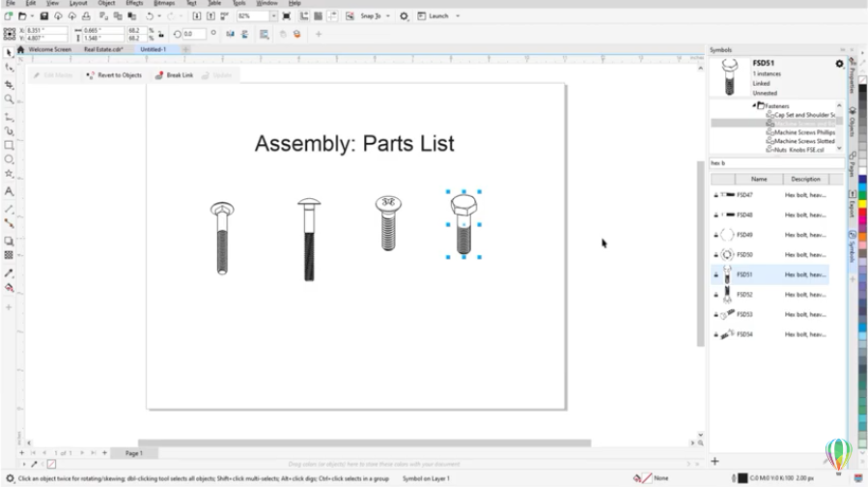Click the rotation angle field

(194, 35)
